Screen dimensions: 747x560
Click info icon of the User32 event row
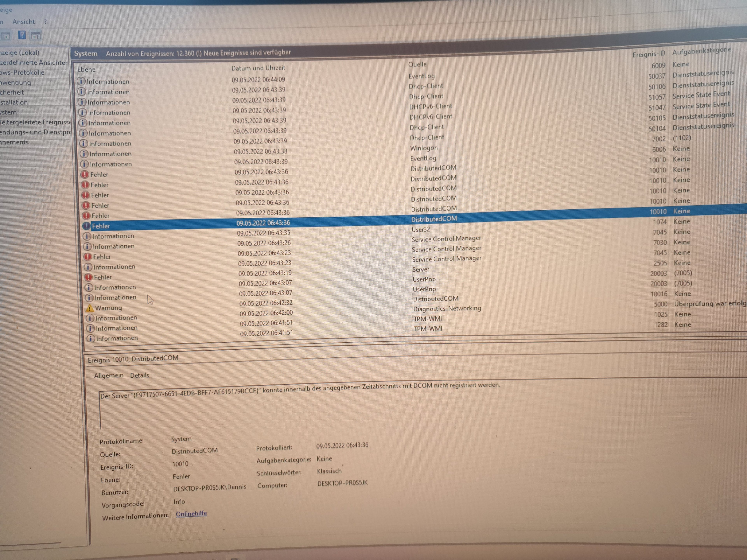87,236
